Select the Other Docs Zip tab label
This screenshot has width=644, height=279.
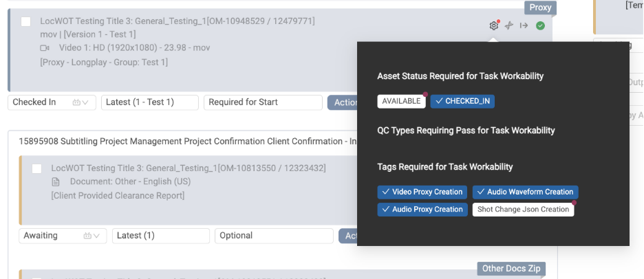tap(511, 269)
